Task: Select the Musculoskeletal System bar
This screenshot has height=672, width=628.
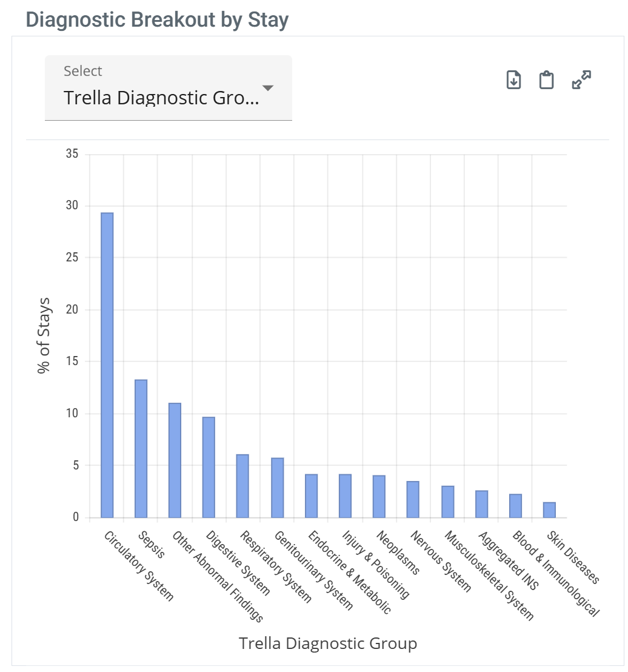Action: [x=448, y=502]
